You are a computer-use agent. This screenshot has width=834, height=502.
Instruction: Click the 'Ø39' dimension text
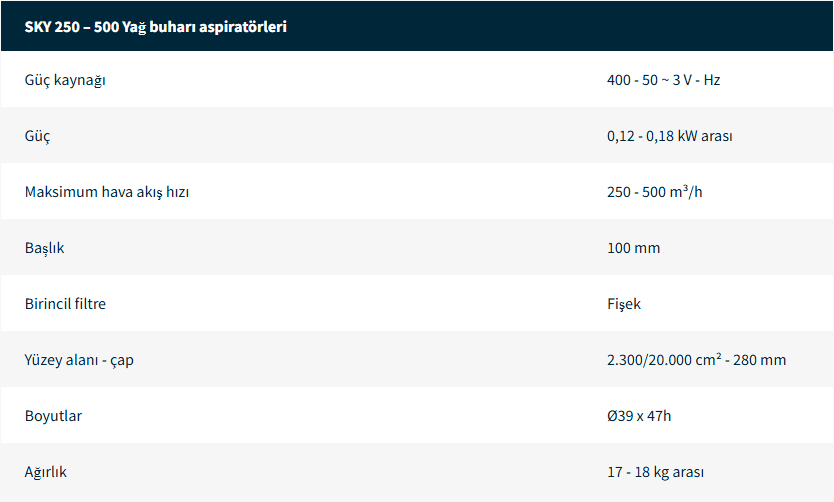coord(619,416)
